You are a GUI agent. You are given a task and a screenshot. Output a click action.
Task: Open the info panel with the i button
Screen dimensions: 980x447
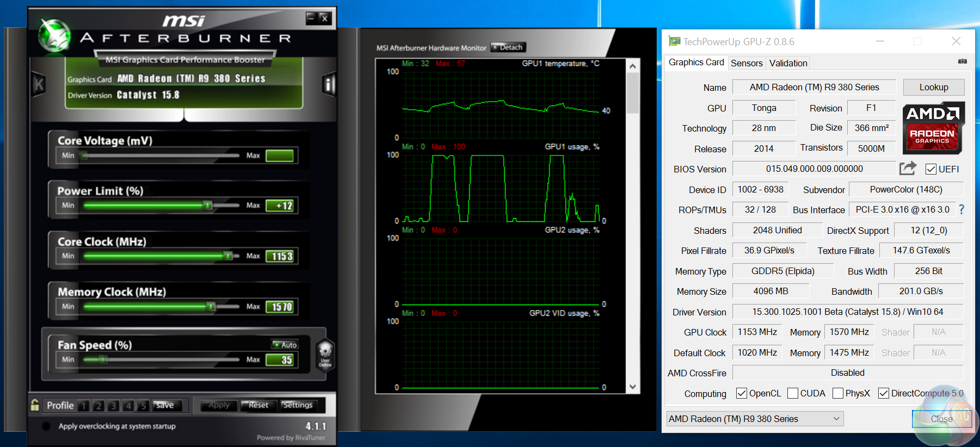(328, 84)
